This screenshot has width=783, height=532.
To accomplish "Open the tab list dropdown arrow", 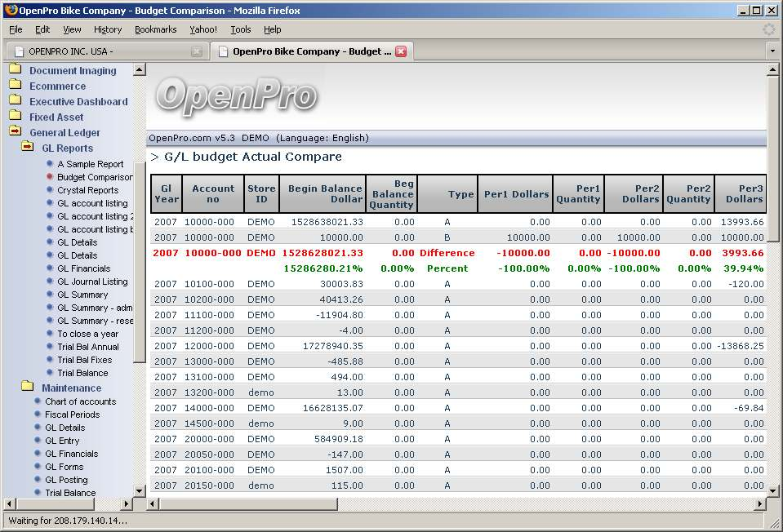I will [x=772, y=51].
